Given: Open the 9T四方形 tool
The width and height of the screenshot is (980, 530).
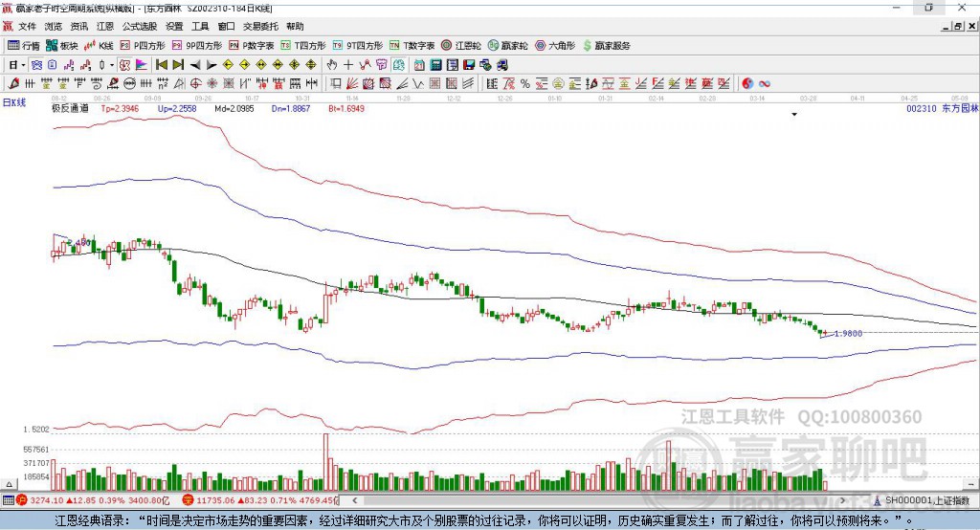Looking at the screenshot, I should [x=358, y=46].
